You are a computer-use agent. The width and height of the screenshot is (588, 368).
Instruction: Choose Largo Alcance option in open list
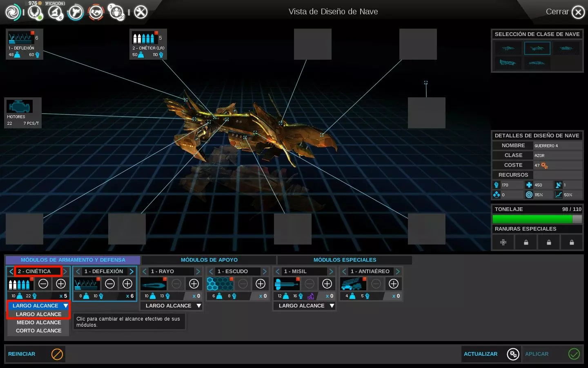point(38,314)
